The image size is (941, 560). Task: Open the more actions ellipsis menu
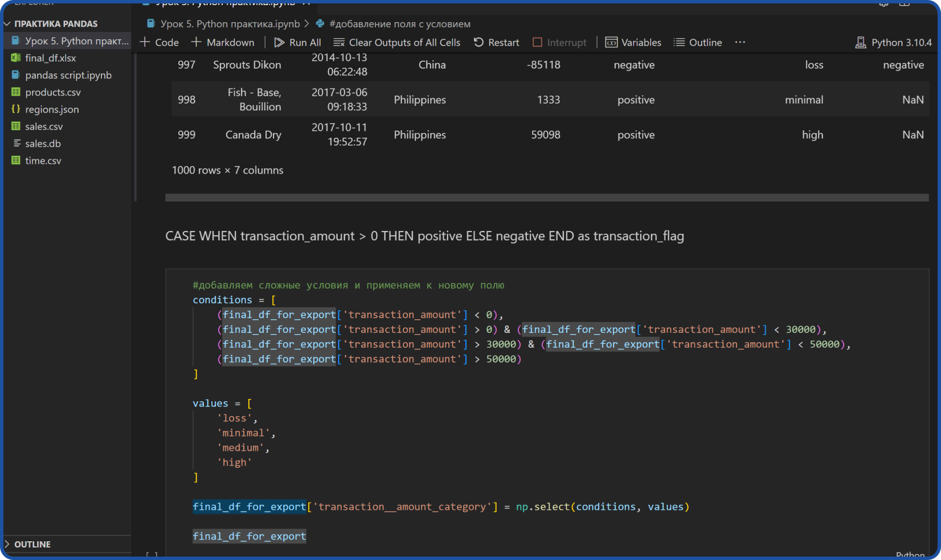[740, 43]
